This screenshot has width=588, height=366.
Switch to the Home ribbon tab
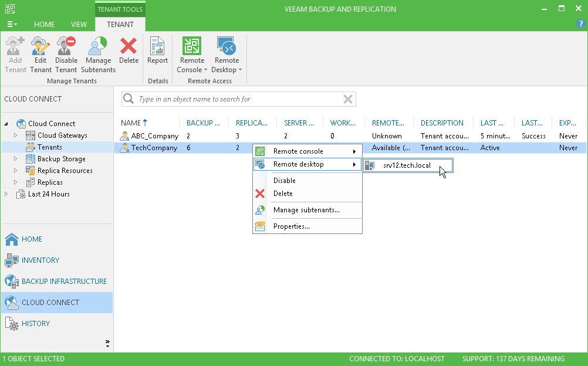coord(44,25)
